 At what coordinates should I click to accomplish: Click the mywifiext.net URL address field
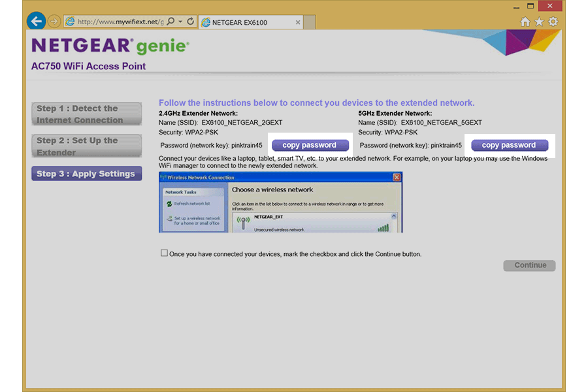point(118,22)
